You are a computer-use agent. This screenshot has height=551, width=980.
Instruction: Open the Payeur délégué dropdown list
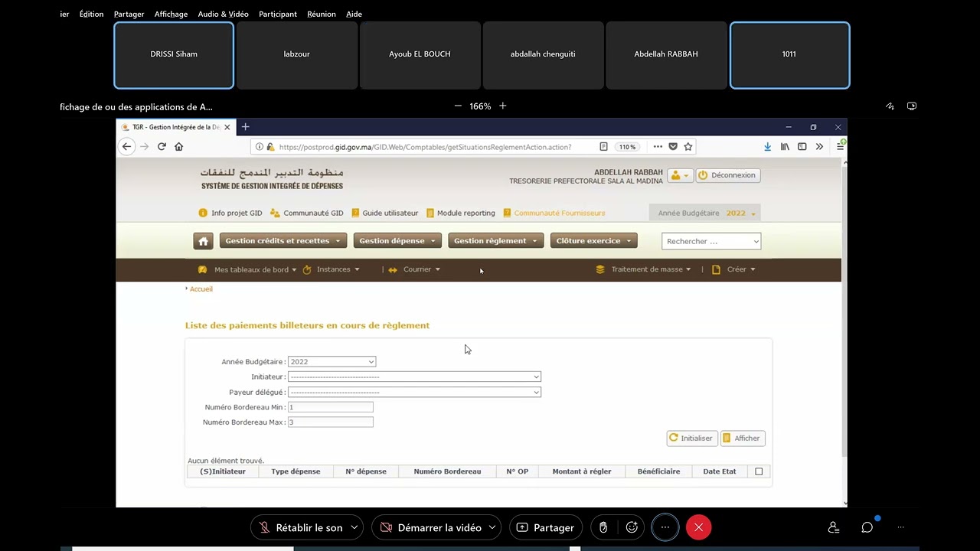(x=414, y=392)
